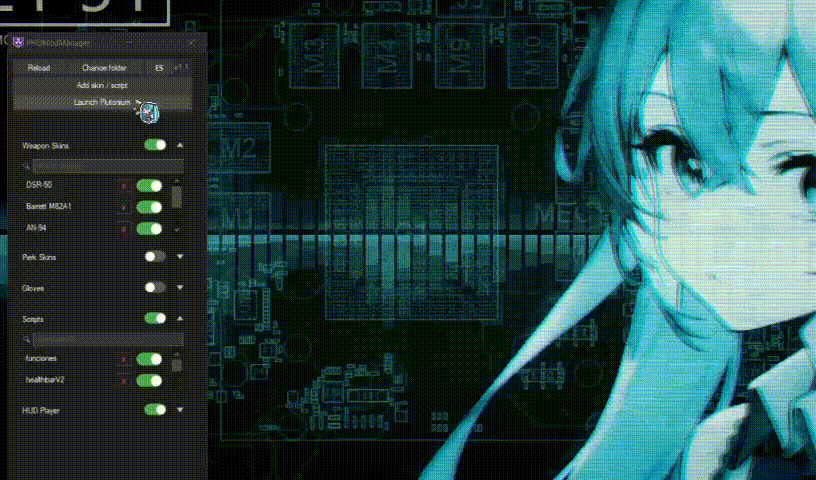Toggle the healthbarV2 script switch
816x480 pixels.
pyautogui.click(x=149, y=381)
